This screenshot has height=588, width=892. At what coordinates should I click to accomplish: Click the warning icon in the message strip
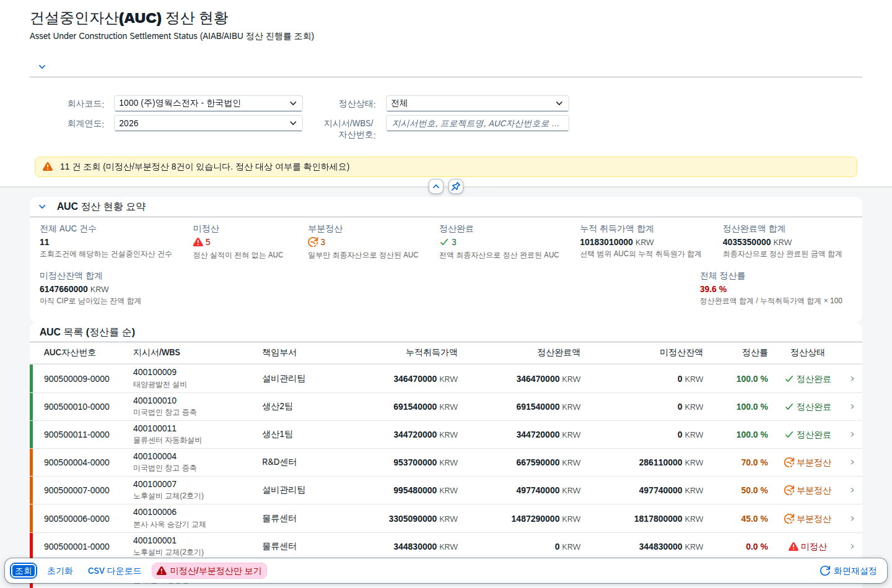pyautogui.click(x=48, y=166)
